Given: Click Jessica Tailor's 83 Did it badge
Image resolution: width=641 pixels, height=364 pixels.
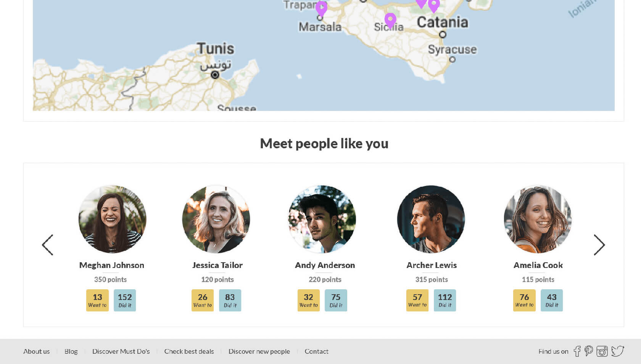Looking at the screenshot, I should pos(230,300).
